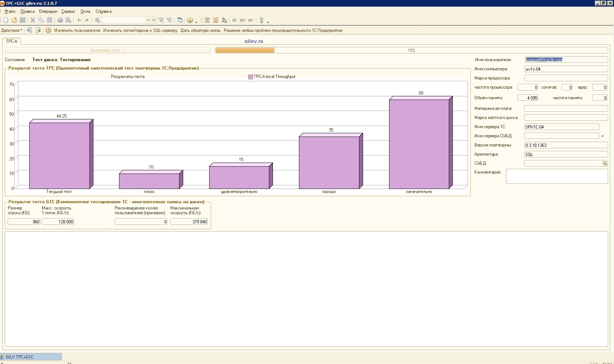Click the info (i) icon in toolbar
Screen dimensions: 614x364
point(190,20)
